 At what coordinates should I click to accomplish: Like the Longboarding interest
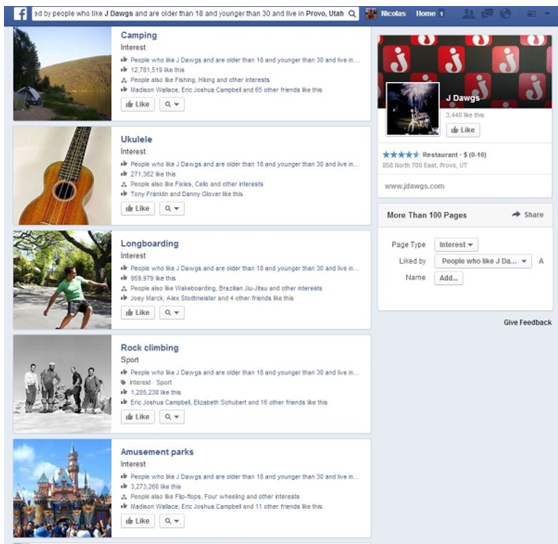(x=138, y=313)
